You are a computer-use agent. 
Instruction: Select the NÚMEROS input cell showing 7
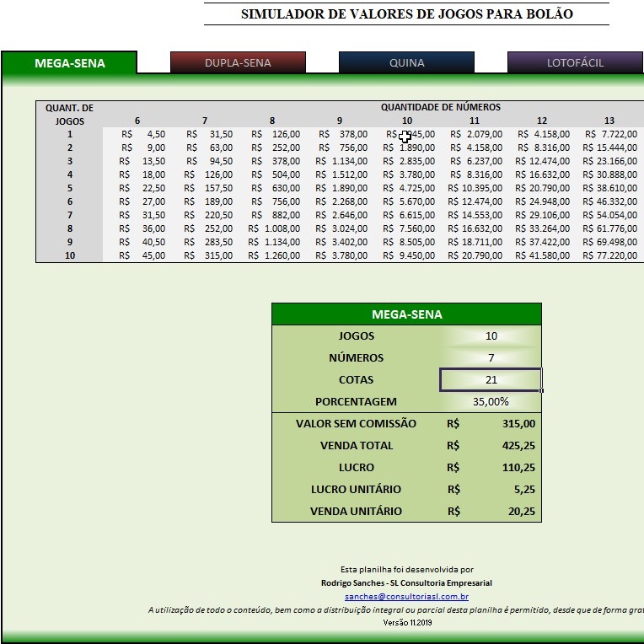[x=491, y=357]
